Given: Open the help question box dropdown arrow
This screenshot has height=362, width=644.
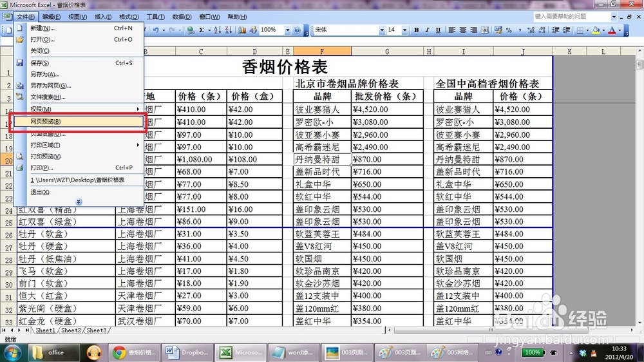Looking at the screenshot, I should pos(614,17).
